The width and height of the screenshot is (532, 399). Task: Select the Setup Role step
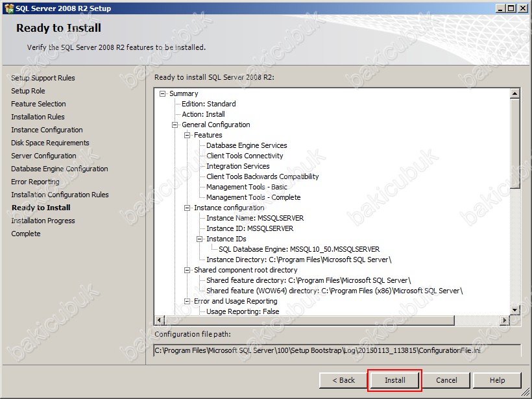[x=28, y=91]
